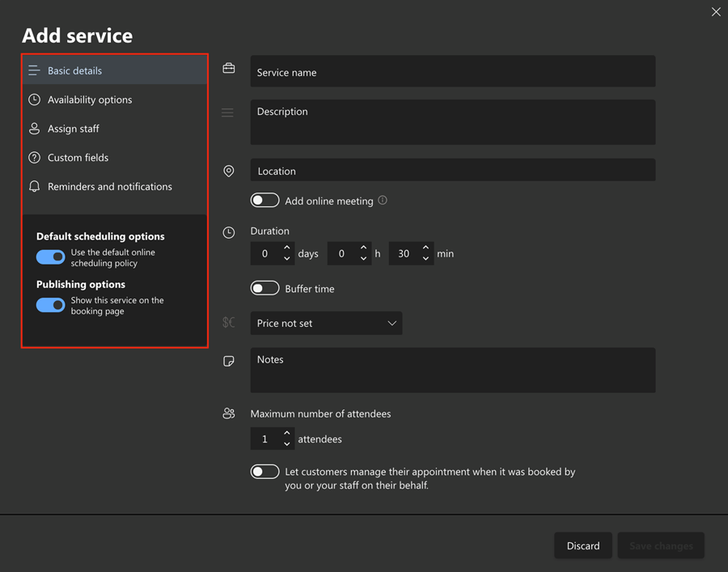Open the Price not set dropdown

(327, 323)
